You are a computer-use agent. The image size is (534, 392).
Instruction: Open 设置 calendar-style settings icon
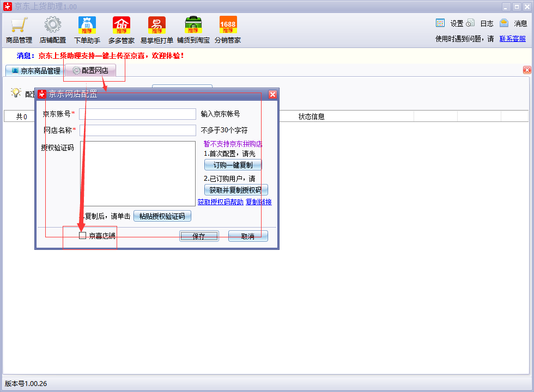point(440,23)
